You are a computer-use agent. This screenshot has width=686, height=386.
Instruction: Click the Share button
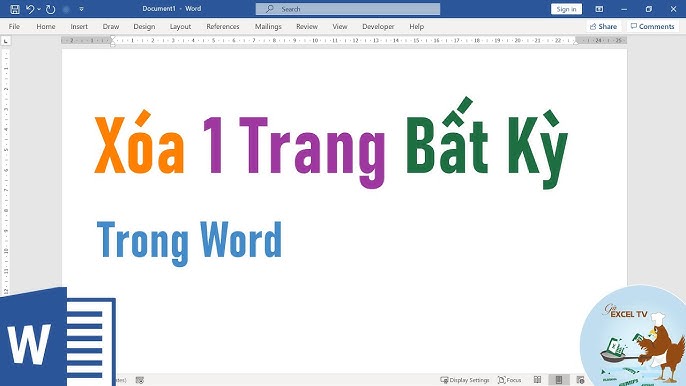coord(603,26)
